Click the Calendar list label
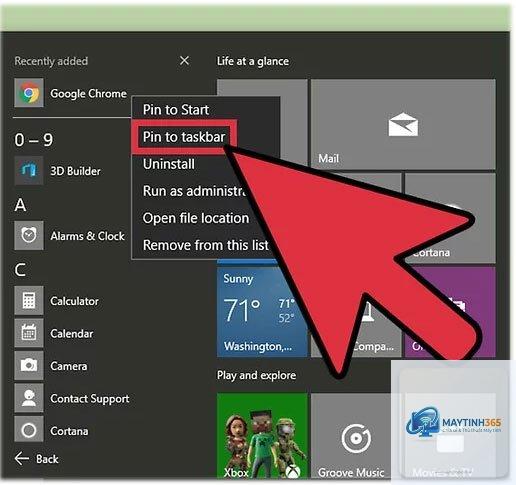Image resolution: width=516 pixels, height=485 pixels. [72, 334]
